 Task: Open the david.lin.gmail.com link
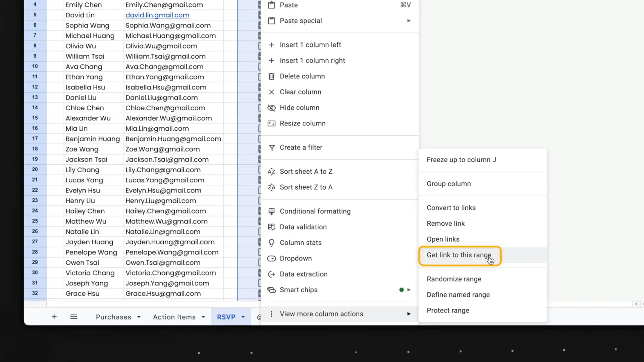157,15
